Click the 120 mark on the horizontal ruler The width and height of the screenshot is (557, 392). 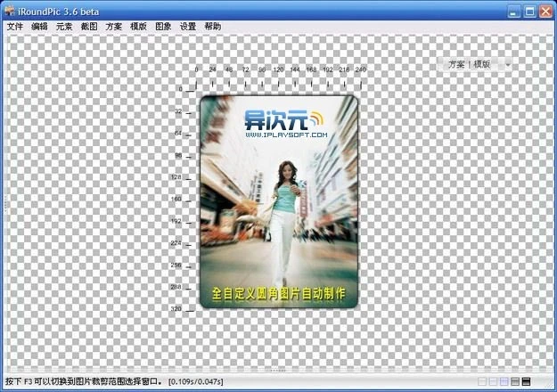click(x=278, y=69)
